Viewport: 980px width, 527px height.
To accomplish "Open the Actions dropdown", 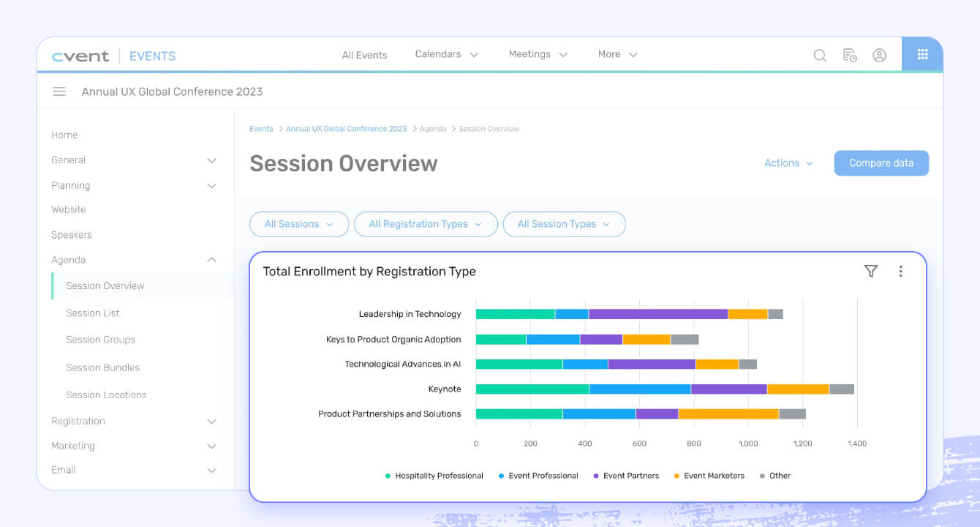I will point(788,163).
